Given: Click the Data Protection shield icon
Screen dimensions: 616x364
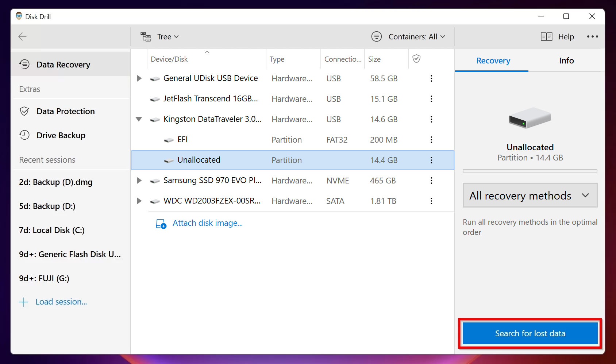Looking at the screenshot, I should pos(24,111).
